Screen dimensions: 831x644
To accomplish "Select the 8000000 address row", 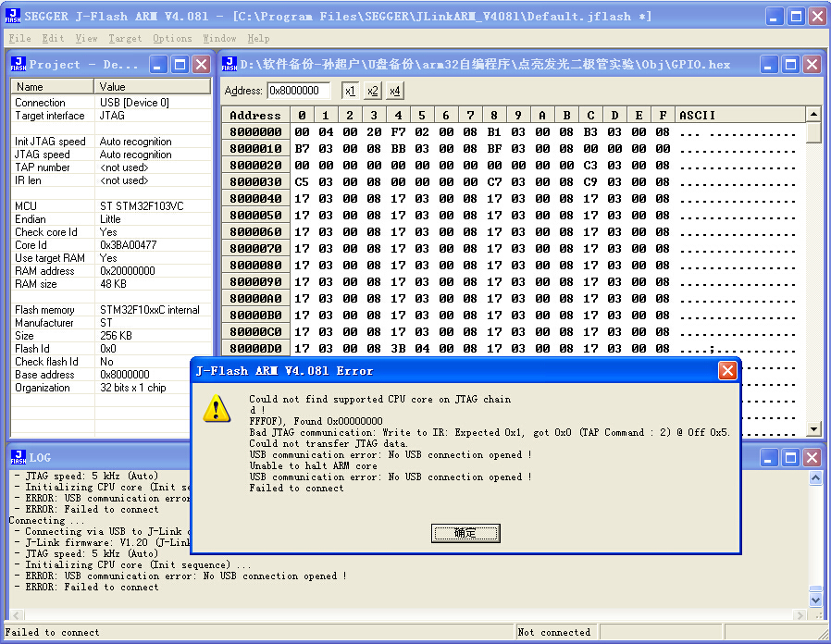I will tap(256, 132).
